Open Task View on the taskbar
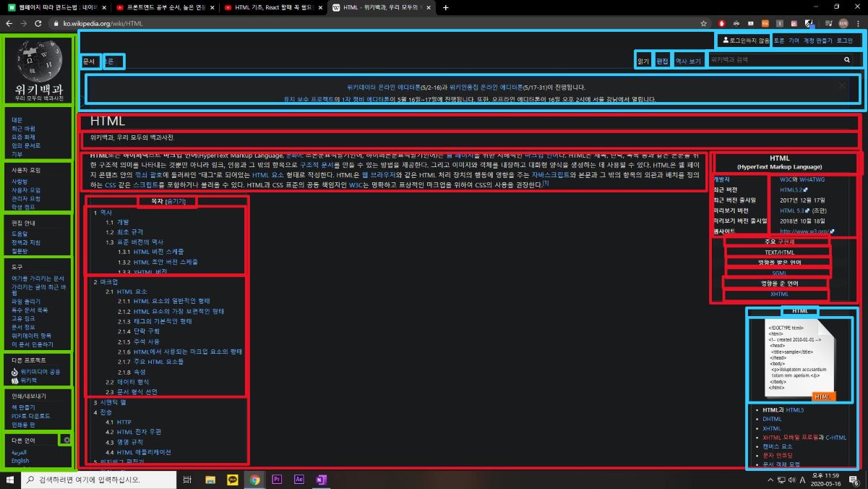The image size is (868, 489). click(187, 480)
